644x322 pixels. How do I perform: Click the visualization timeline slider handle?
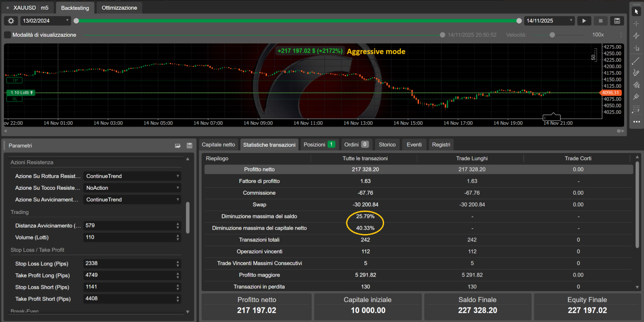(442, 35)
